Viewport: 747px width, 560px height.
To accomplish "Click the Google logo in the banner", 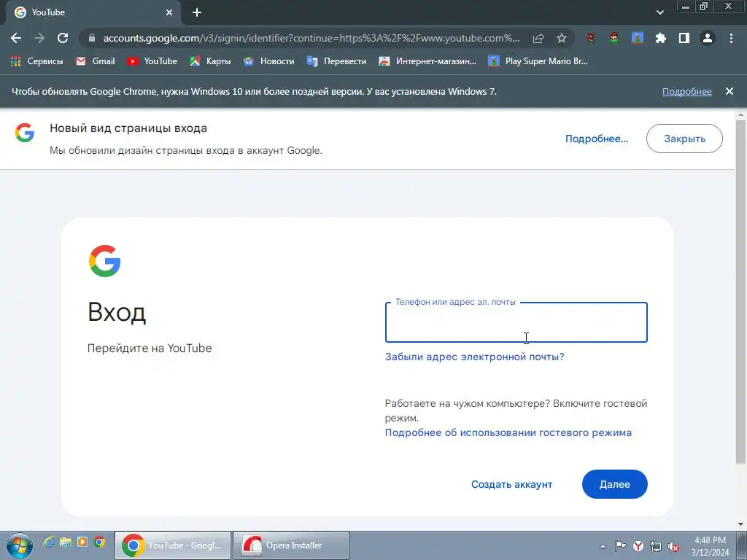I will [x=25, y=133].
